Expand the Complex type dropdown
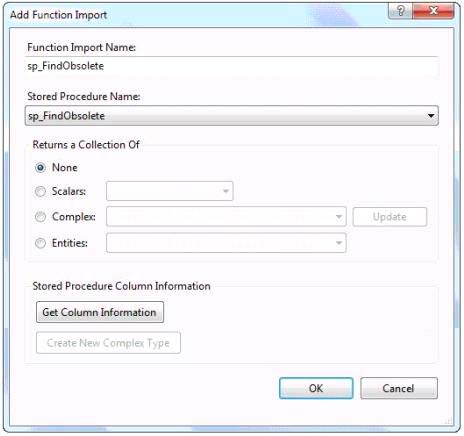 [226, 217]
